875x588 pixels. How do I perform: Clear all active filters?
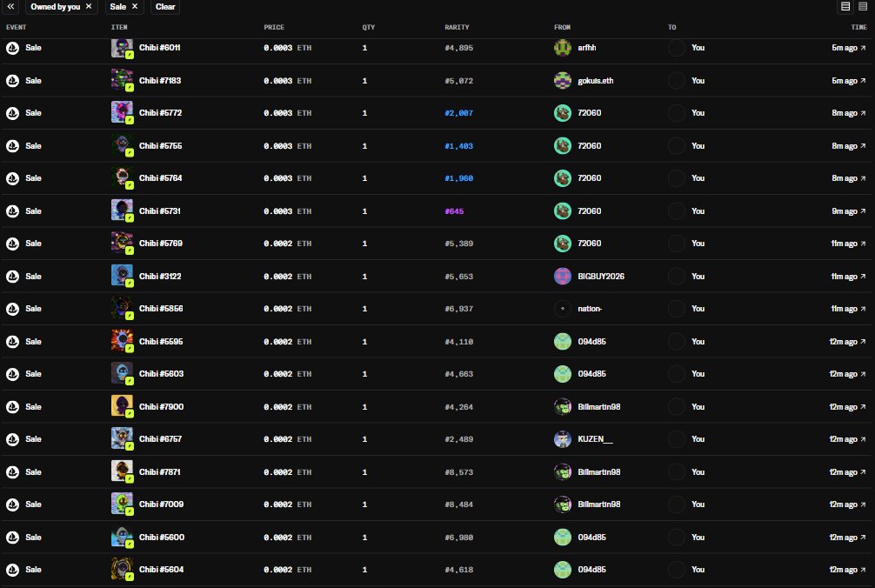point(165,7)
